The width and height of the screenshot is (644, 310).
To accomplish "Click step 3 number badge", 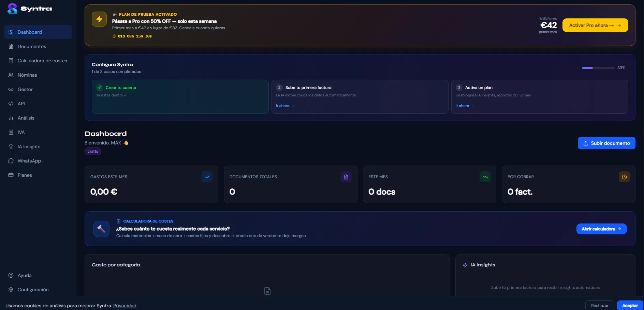I will pos(459,88).
